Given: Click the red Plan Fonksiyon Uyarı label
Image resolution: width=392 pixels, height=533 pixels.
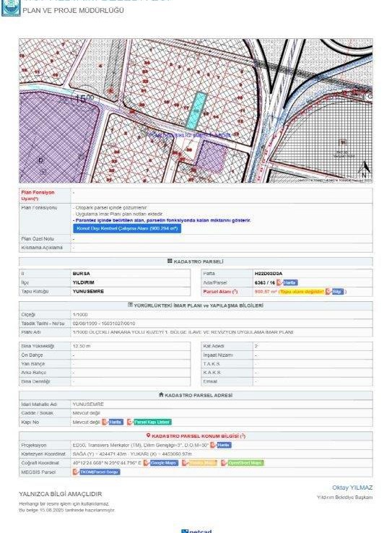Looking at the screenshot, I should click(38, 196).
